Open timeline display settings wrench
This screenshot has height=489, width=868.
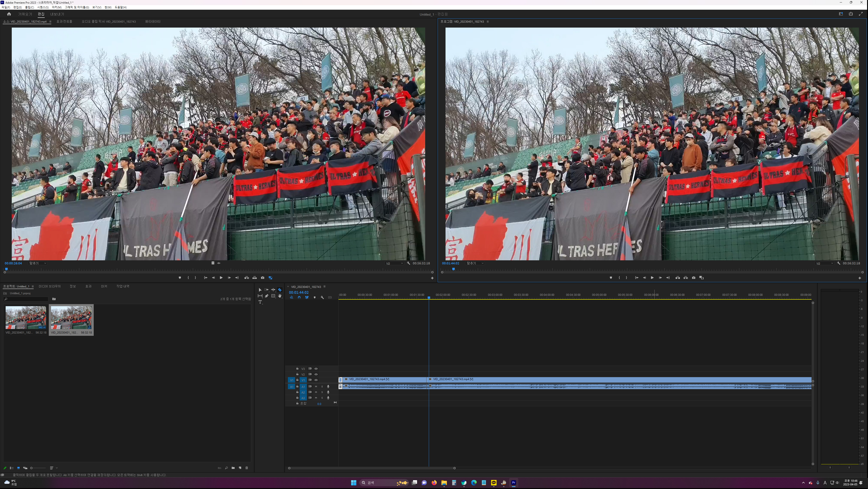point(322,297)
